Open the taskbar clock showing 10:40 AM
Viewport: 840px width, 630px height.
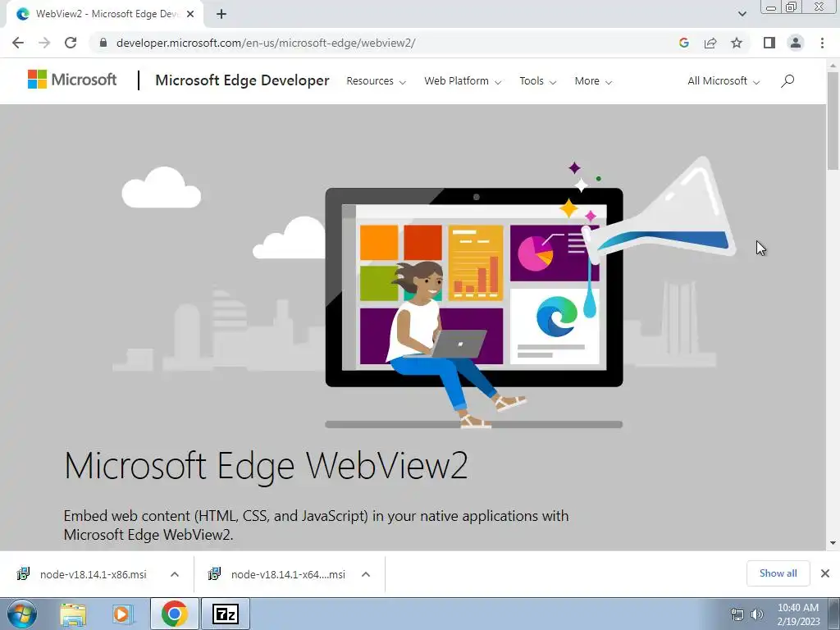click(x=798, y=614)
